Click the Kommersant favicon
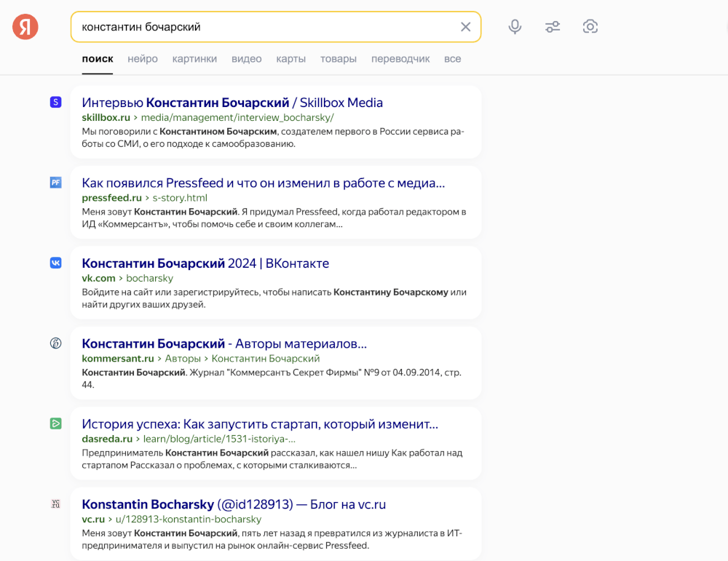The width and height of the screenshot is (728, 561). (x=56, y=343)
